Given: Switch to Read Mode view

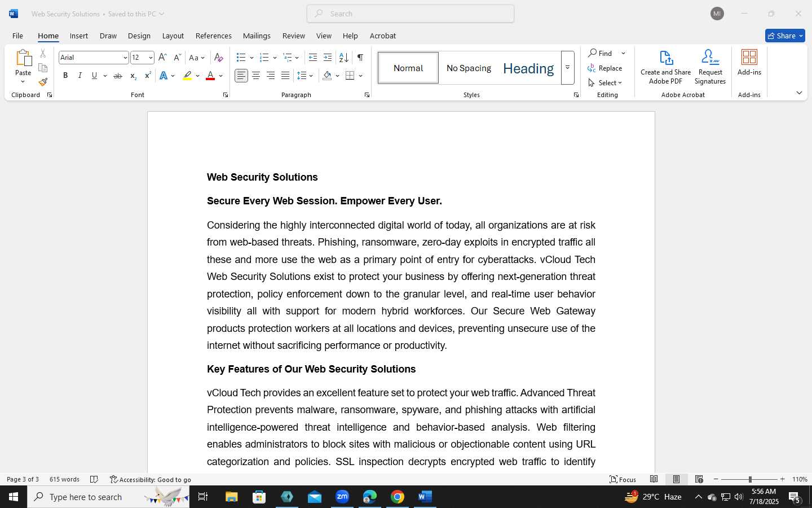Looking at the screenshot, I should click(654, 479).
